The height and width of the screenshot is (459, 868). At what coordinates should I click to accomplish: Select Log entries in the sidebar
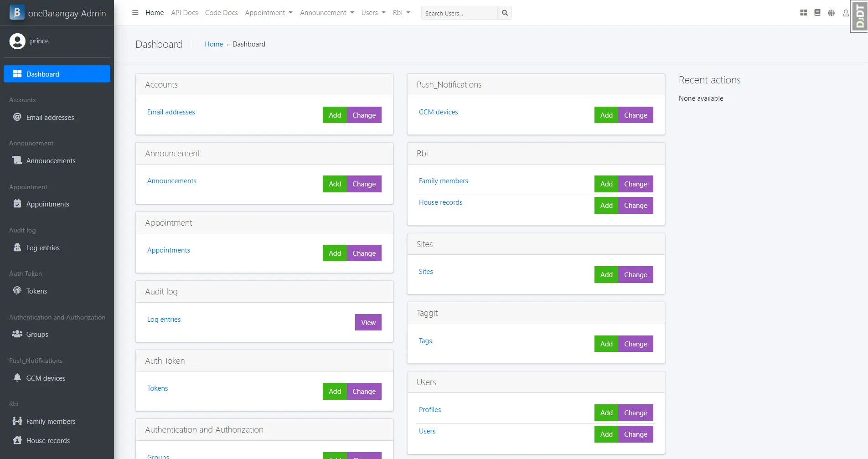43,248
